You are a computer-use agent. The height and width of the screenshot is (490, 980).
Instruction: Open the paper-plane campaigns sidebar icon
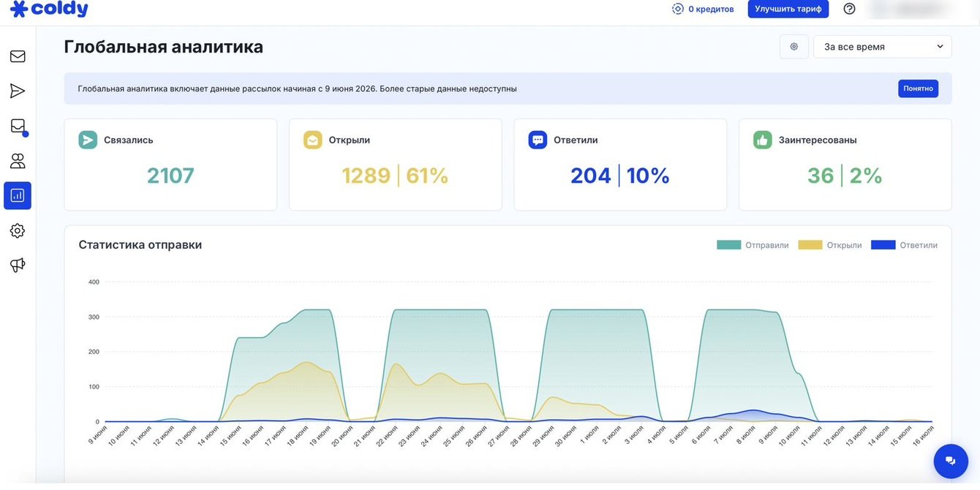pyautogui.click(x=18, y=91)
